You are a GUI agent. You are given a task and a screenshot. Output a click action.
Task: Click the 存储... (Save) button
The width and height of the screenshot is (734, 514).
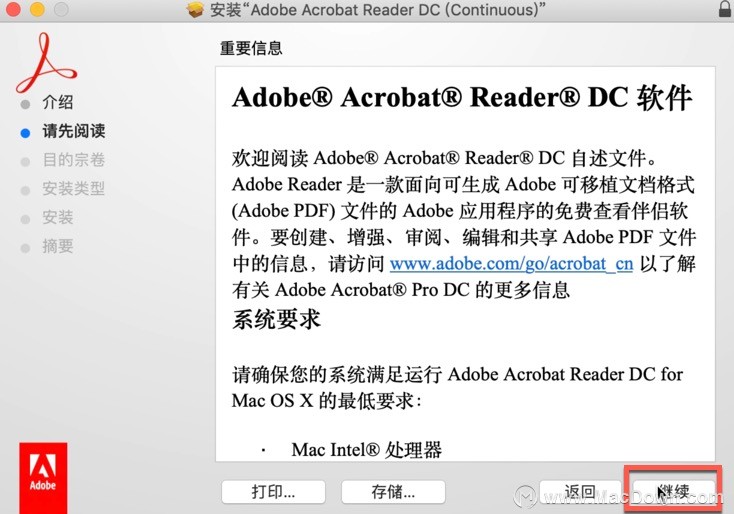(393, 492)
